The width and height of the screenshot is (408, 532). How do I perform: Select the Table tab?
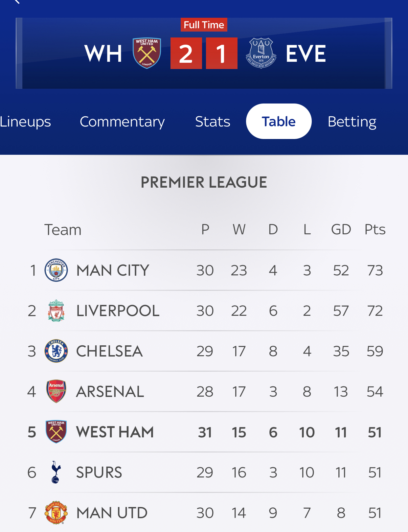click(279, 121)
